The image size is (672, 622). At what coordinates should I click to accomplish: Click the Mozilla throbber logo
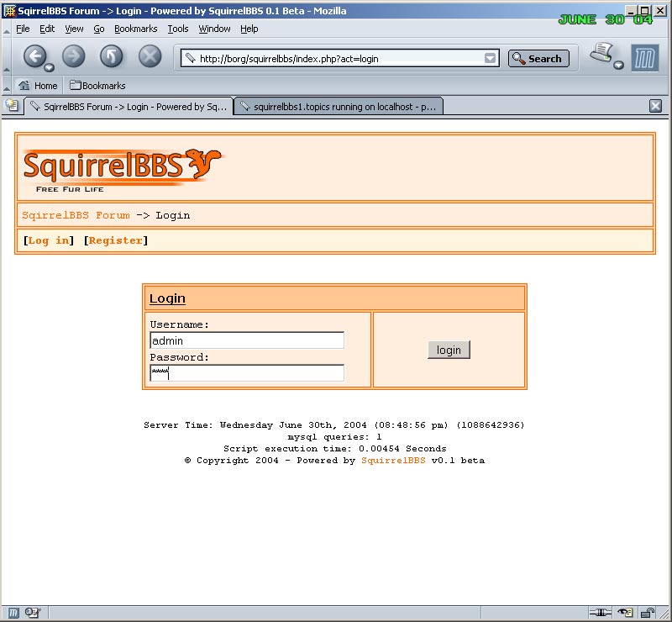click(x=644, y=58)
